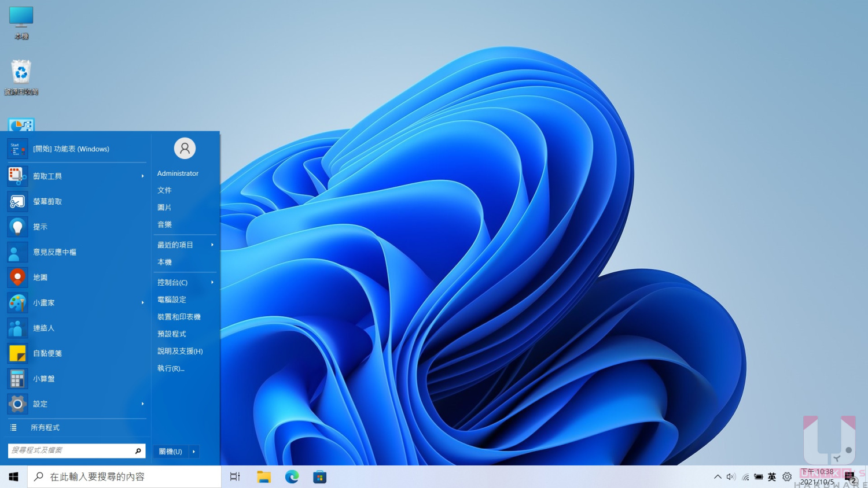Click the [開始] 功能表 (Windows) icon

17,149
